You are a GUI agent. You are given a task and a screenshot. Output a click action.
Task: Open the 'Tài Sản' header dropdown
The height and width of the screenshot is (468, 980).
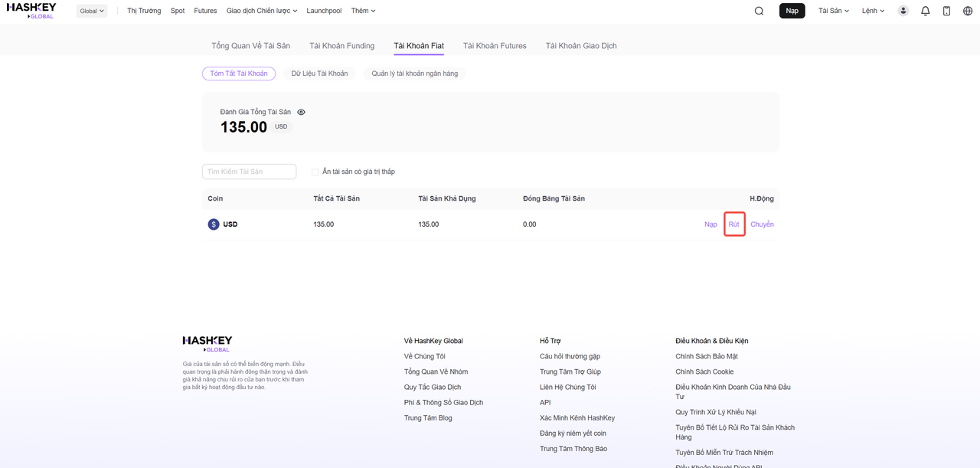834,11
